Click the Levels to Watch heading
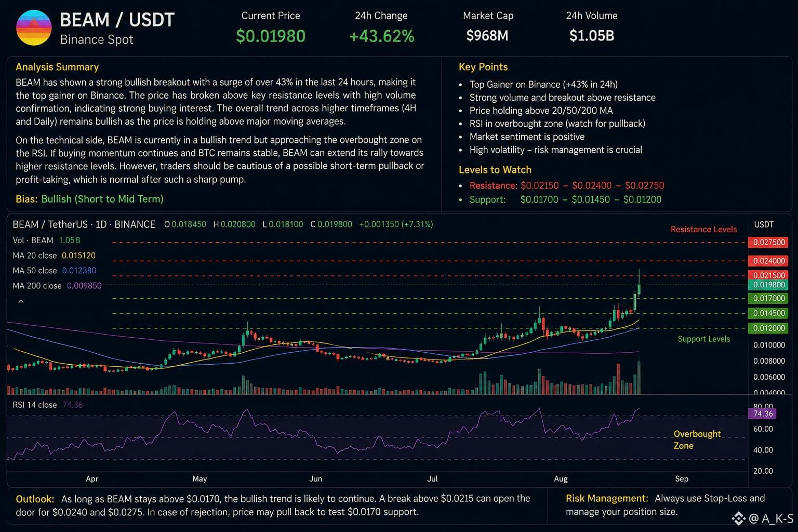798x532 pixels. tap(495, 170)
